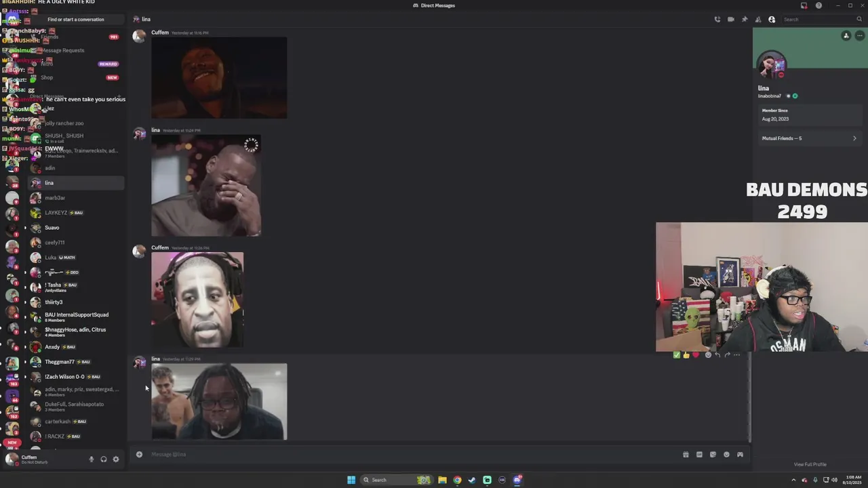The image size is (868, 488).
Task: Open the sticker picker icon
Action: 713,454
